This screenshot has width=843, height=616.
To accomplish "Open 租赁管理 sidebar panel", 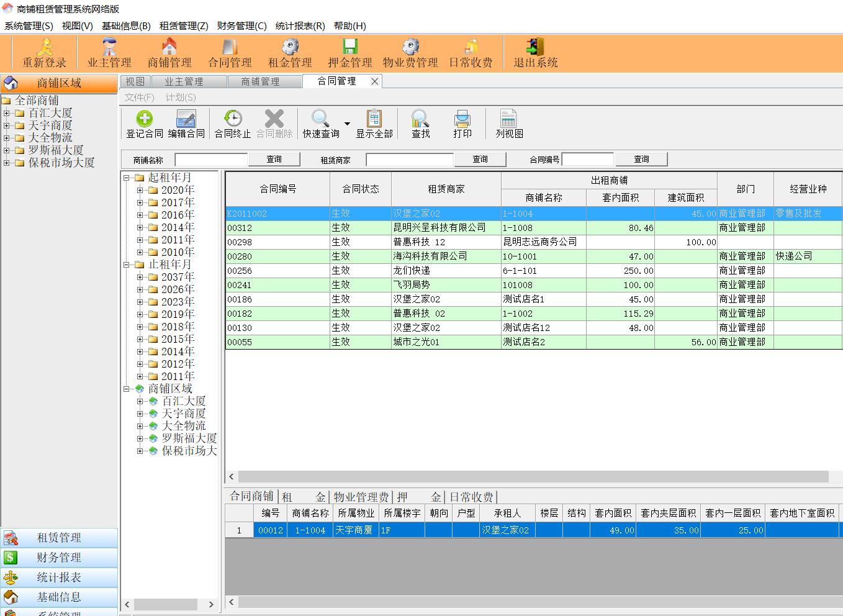I will [x=59, y=538].
